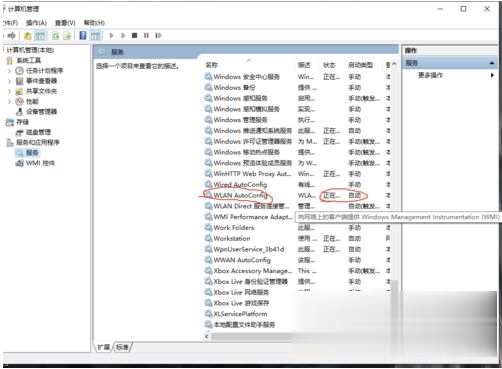Click the 服务和应用程序 icon
502x369 pixels.
point(10,143)
